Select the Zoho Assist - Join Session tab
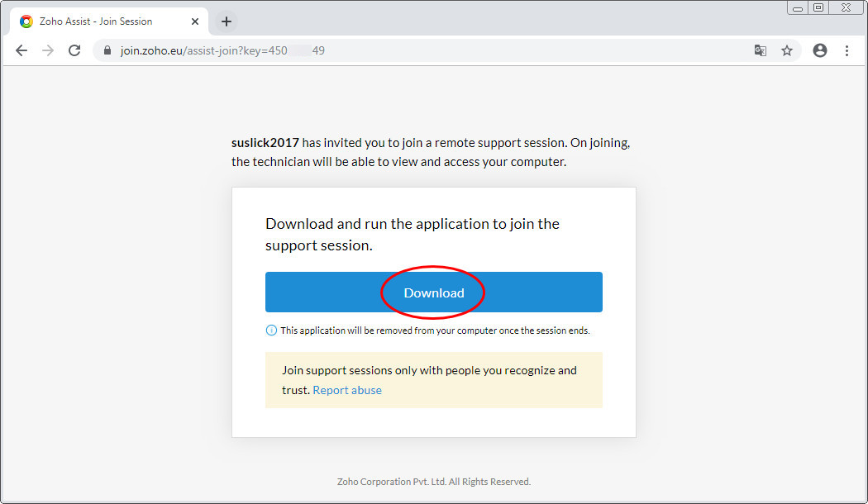Image resolution: width=868 pixels, height=504 pixels. pos(109,21)
